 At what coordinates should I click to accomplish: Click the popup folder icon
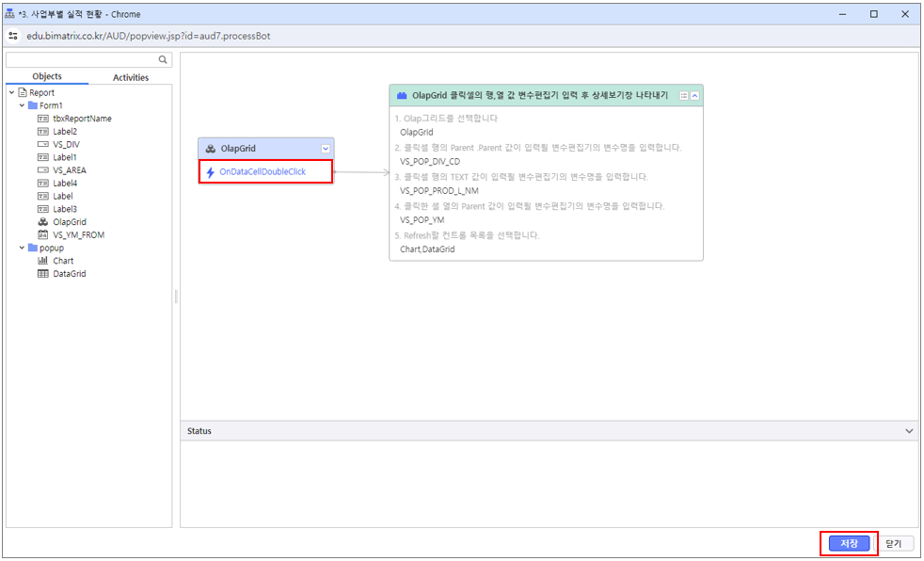pos(32,248)
